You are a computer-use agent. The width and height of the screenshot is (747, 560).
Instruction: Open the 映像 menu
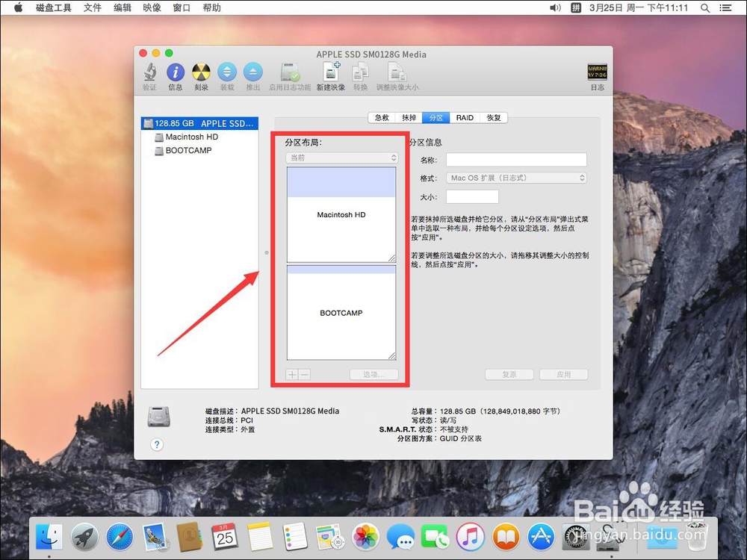point(152,7)
